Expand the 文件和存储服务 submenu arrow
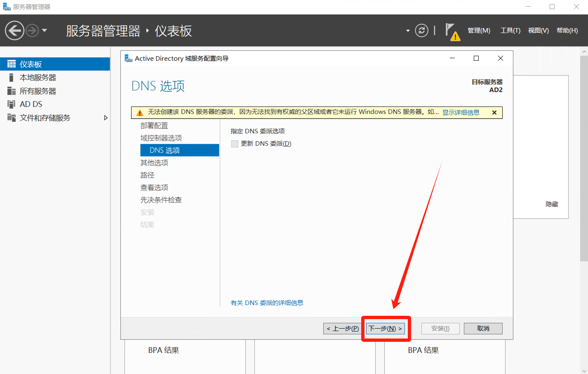The height and width of the screenshot is (374, 588). [x=106, y=118]
